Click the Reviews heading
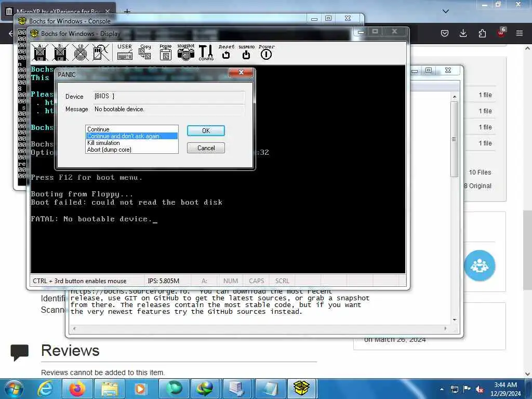 click(70, 351)
